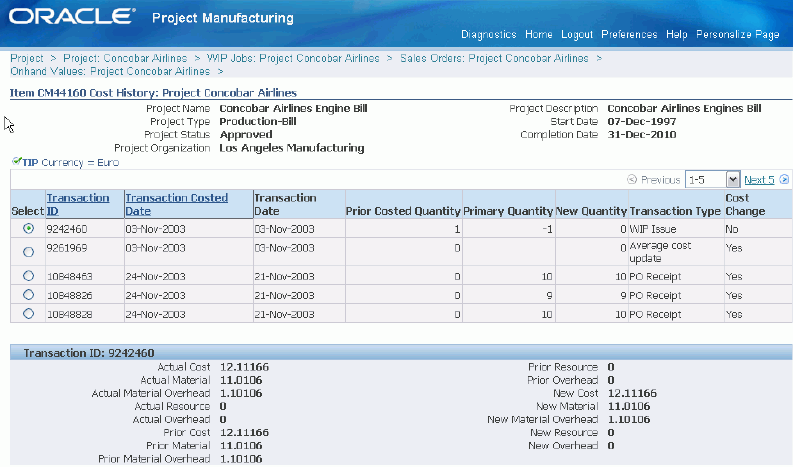Open the Diagnostics menu link
Viewport: 793px width, 467px height.
(x=489, y=34)
